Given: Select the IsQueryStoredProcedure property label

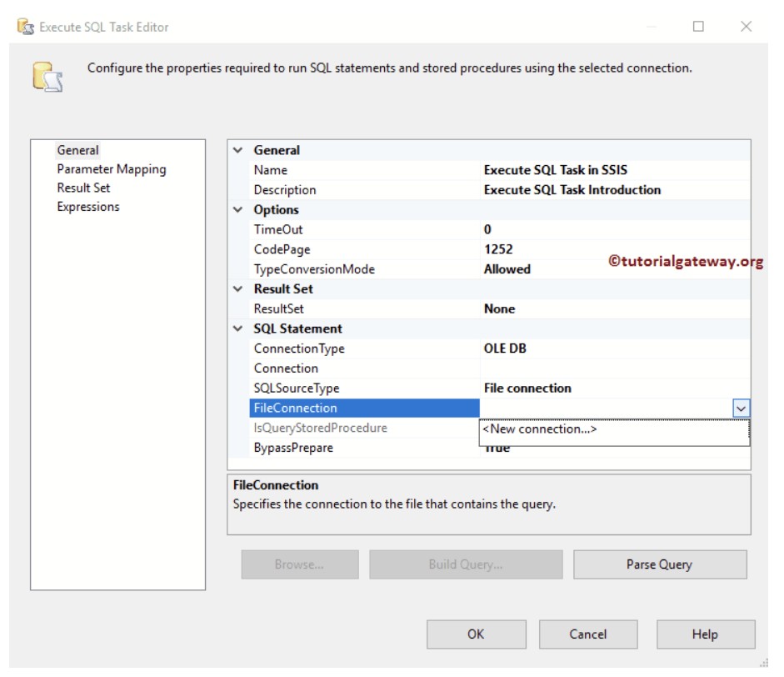Looking at the screenshot, I should pyautogui.click(x=321, y=428).
